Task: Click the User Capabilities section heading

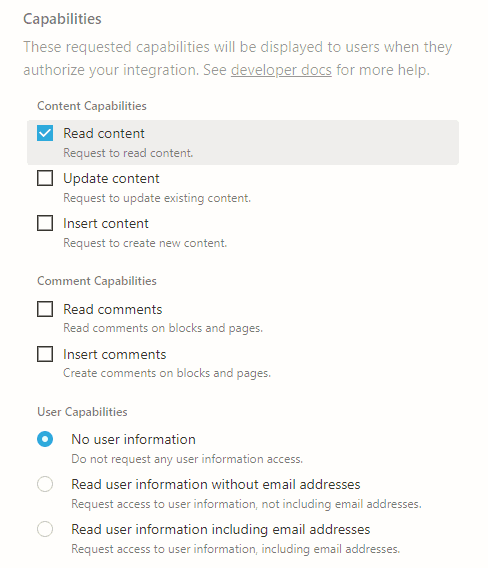Action: [x=82, y=412]
